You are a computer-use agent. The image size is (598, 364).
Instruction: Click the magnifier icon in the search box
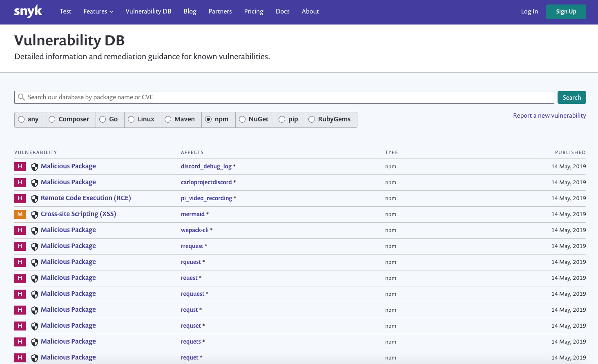pos(22,97)
